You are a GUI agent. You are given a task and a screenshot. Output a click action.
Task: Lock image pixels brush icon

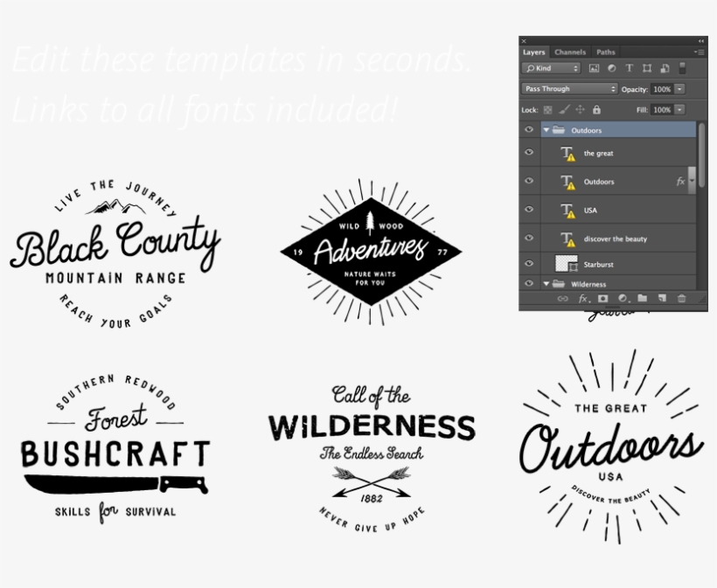(564, 110)
